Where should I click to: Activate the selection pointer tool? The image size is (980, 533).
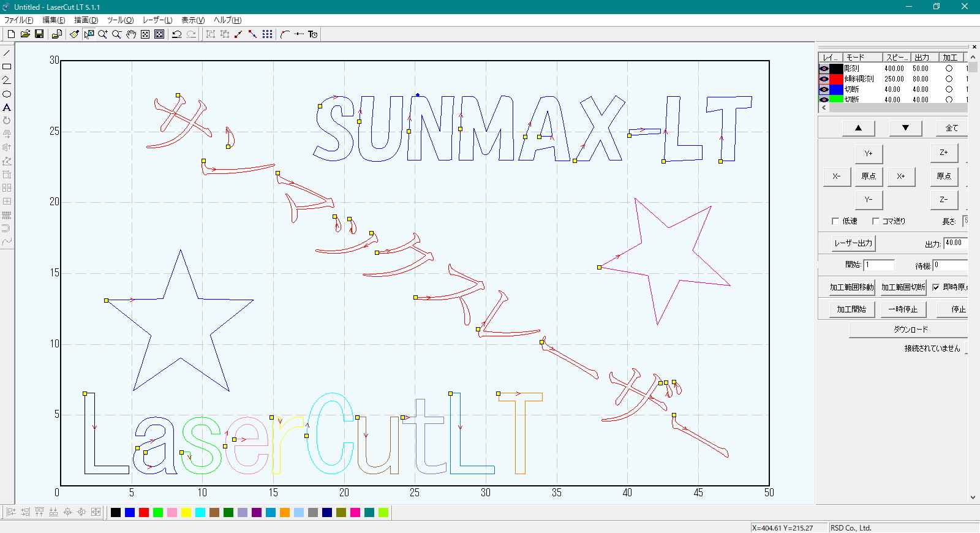89,34
